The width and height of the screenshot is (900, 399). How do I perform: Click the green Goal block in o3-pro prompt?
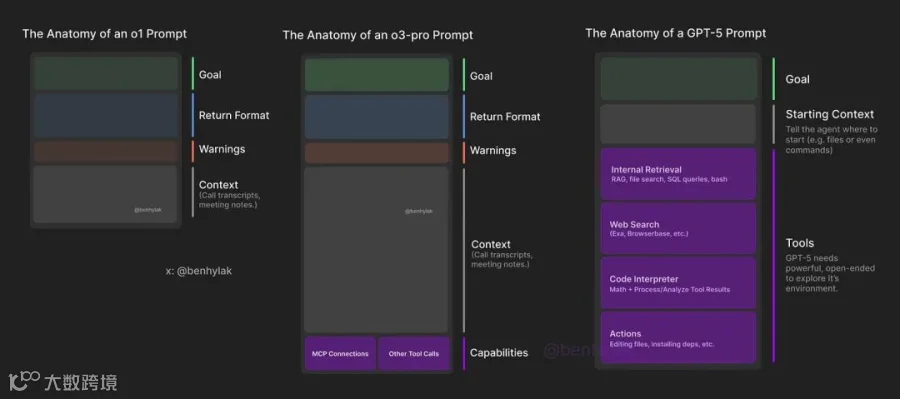pos(377,75)
